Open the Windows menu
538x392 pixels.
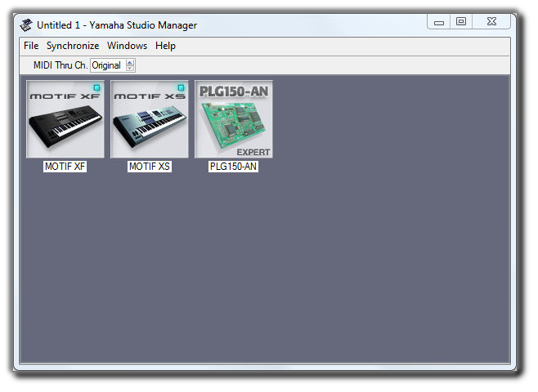click(127, 46)
